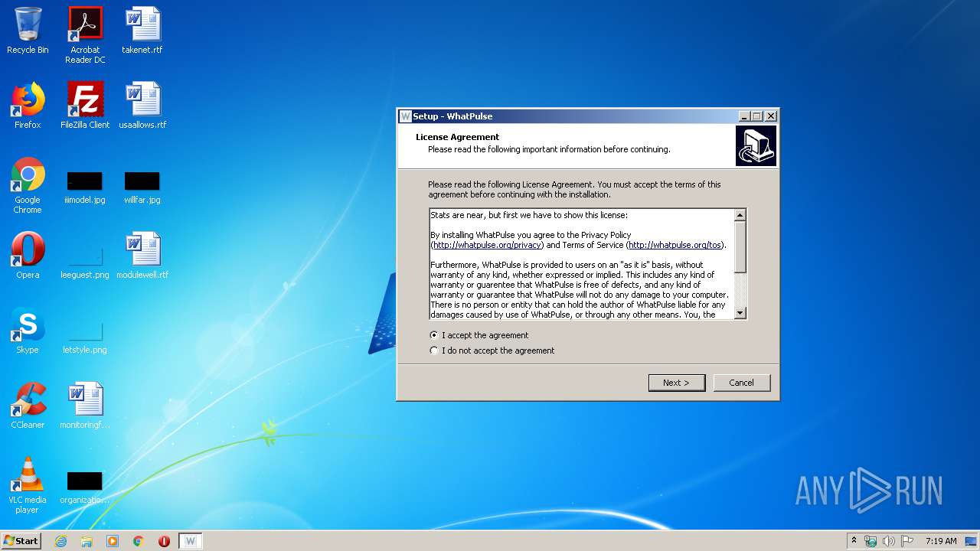The width and height of the screenshot is (980, 551).
Task: Click license scrollbar up arrow
Action: click(x=740, y=215)
